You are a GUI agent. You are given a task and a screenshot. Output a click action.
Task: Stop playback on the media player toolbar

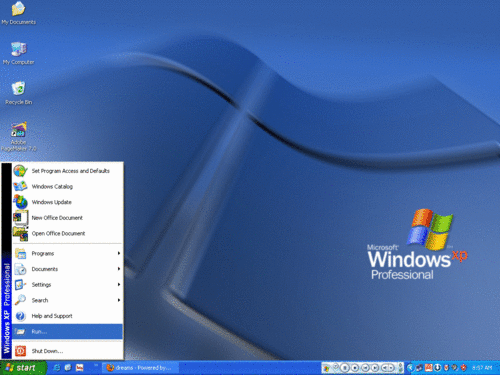click(x=355, y=368)
